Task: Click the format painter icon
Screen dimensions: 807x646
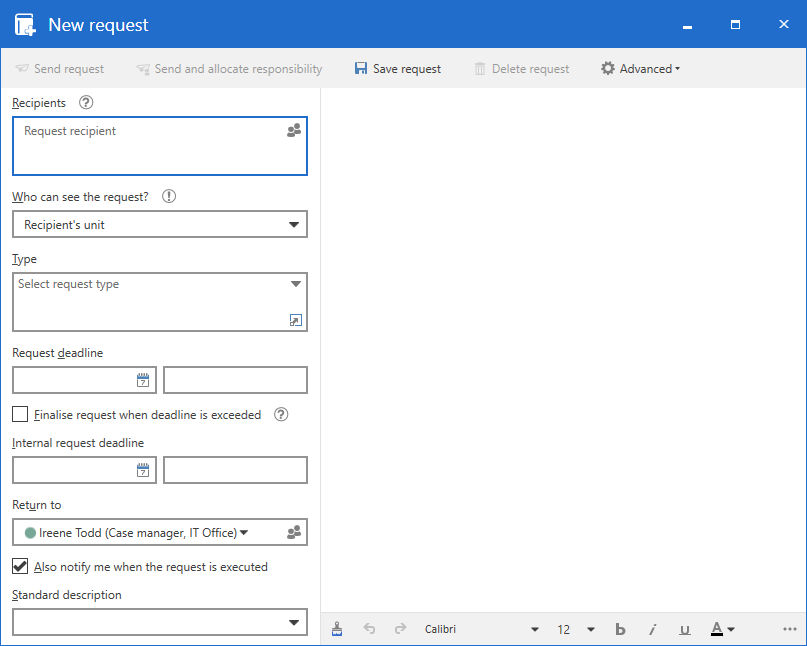Action: point(337,629)
